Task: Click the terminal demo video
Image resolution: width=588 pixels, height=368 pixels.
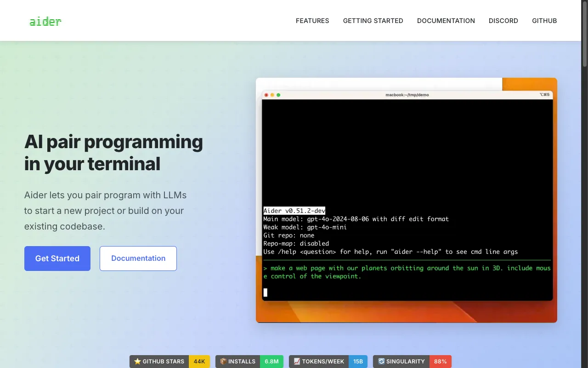Action: pyautogui.click(x=407, y=200)
